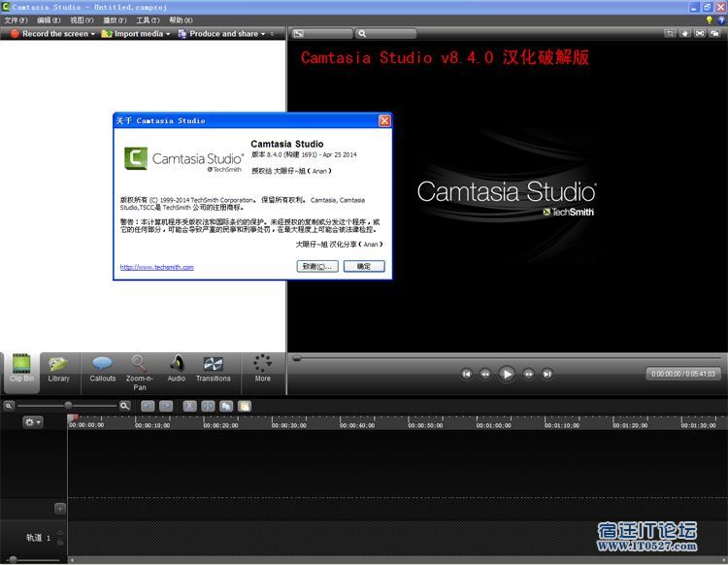Click the preview zoom search dropdown

click(385, 33)
